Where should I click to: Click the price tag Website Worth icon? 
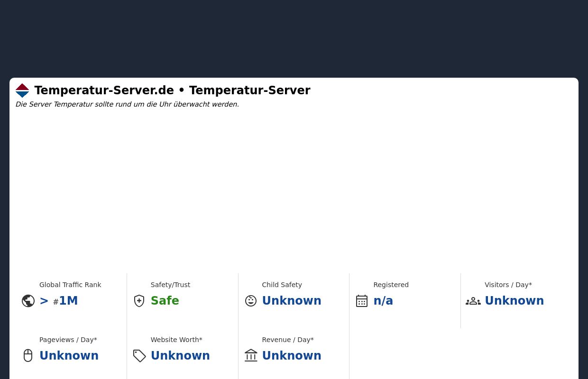(139, 356)
